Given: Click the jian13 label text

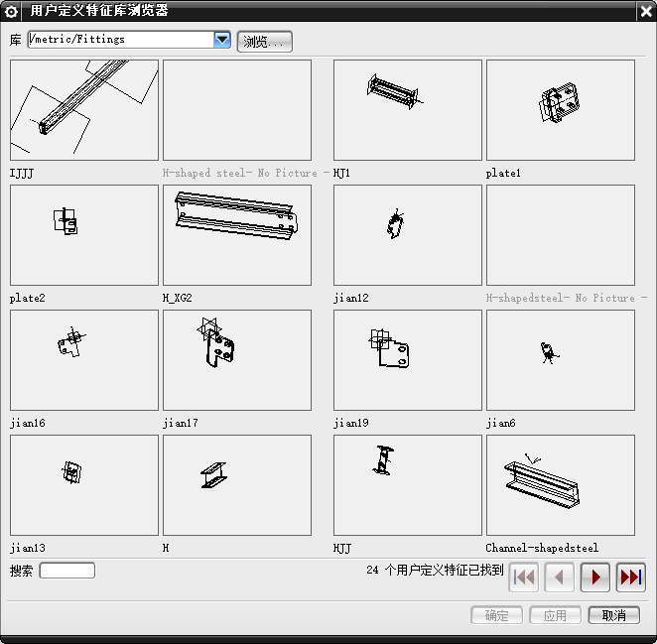Looking at the screenshot, I should (27, 548).
